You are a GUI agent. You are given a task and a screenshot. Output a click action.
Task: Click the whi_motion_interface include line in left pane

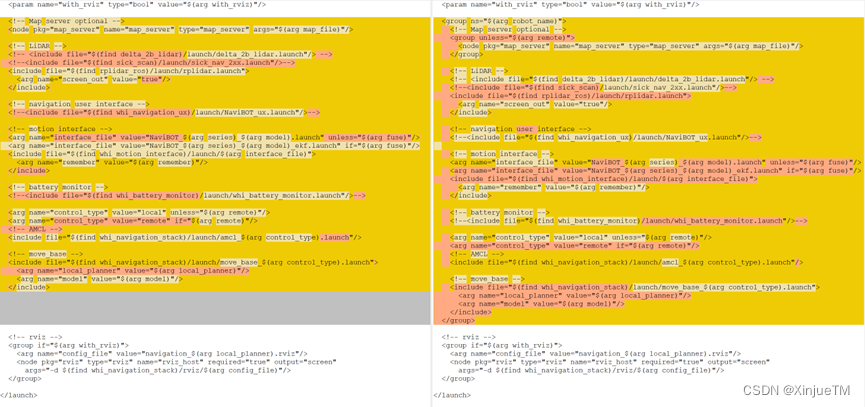[x=162, y=154]
